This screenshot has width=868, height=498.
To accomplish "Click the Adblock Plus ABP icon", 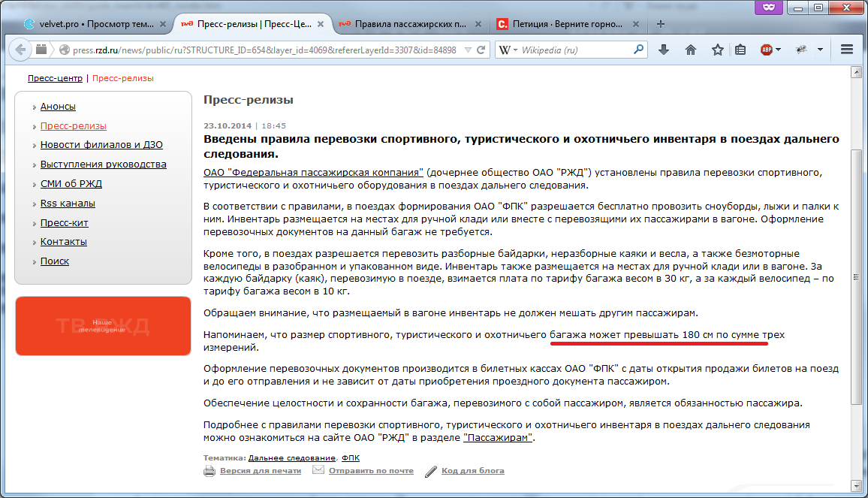I will pos(767,50).
